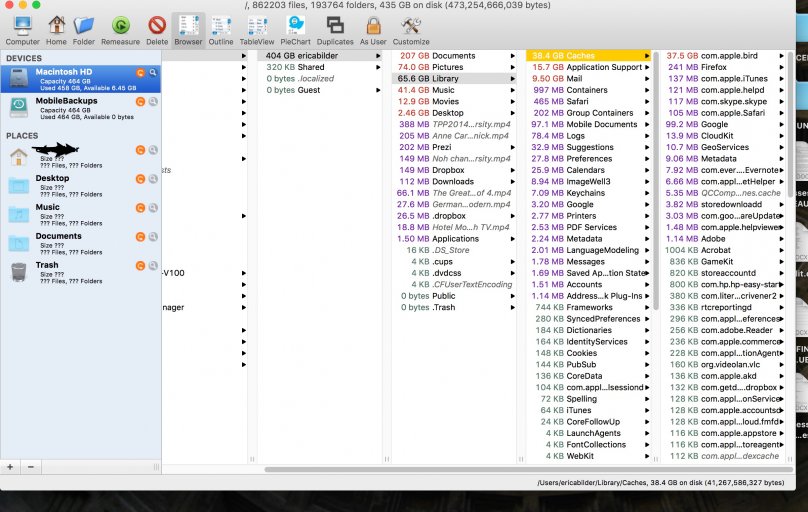This screenshot has width=808, height=512.
Task: Click the Remeasure toolbar icon
Action: pyautogui.click(x=120, y=27)
